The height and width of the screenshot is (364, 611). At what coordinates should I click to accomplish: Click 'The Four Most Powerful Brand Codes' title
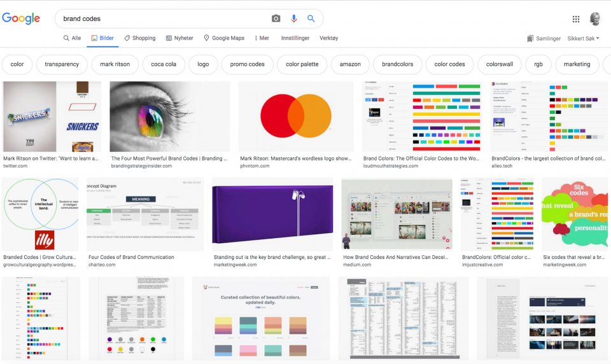click(169, 158)
